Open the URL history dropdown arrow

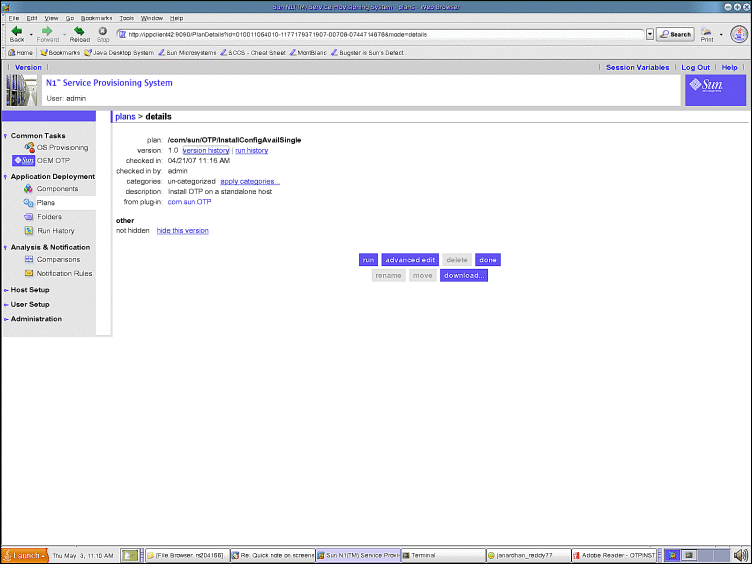tap(650, 35)
